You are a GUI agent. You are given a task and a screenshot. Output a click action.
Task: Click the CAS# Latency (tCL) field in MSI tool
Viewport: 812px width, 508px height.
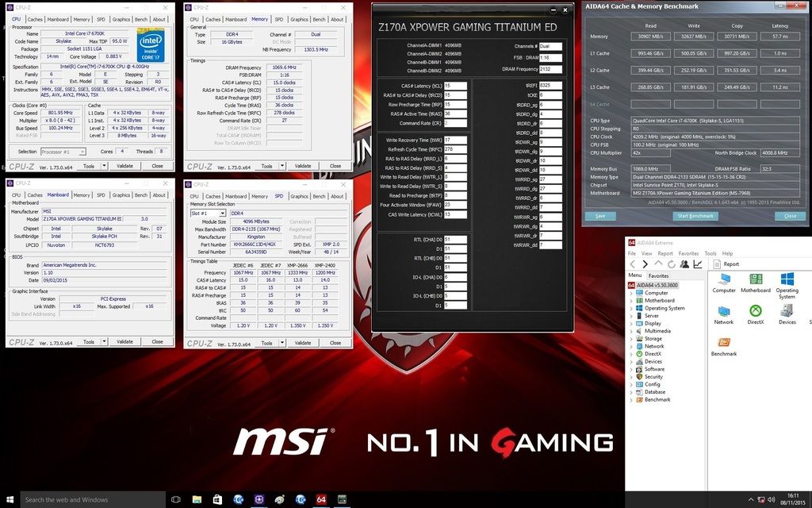pos(455,86)
